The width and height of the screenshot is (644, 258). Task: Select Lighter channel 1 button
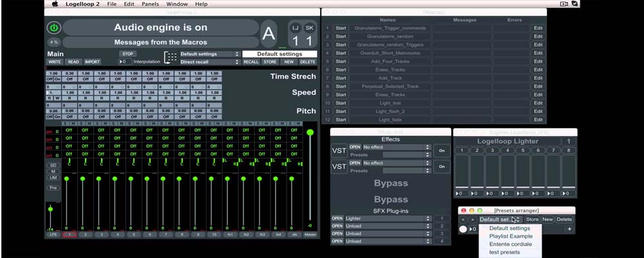click(x=462, y=150)
